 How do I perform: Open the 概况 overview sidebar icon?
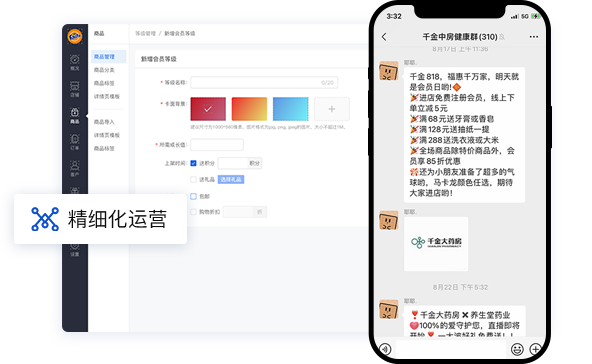pyautogui.click(x=75, y=62)
